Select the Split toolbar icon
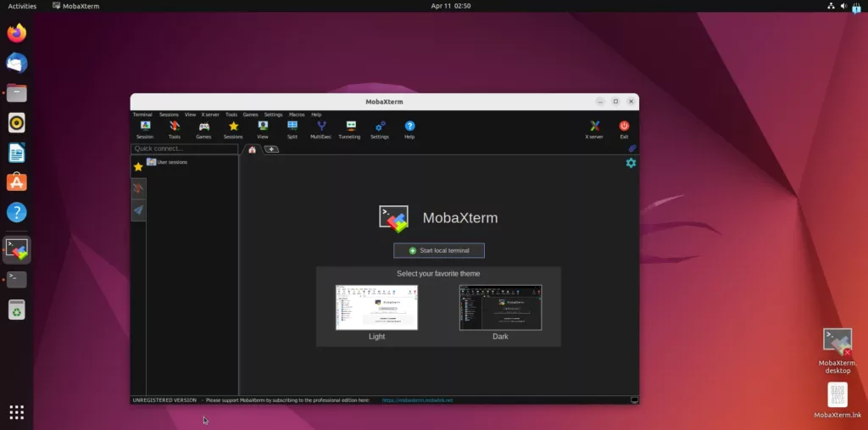Viewport: 868px width, 430px height. pyautogui.click(x=292, y=130)
